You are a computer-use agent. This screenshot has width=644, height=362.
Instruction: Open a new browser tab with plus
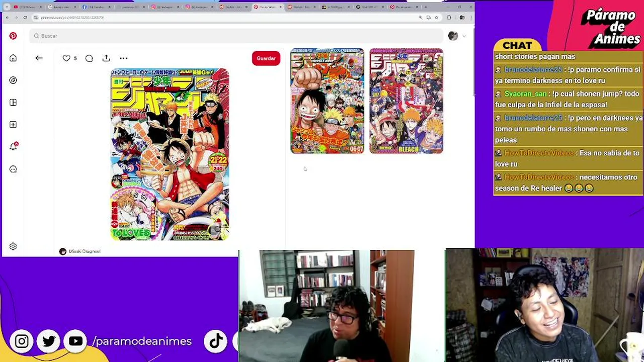pyautogui.click(x=426, y=7)
